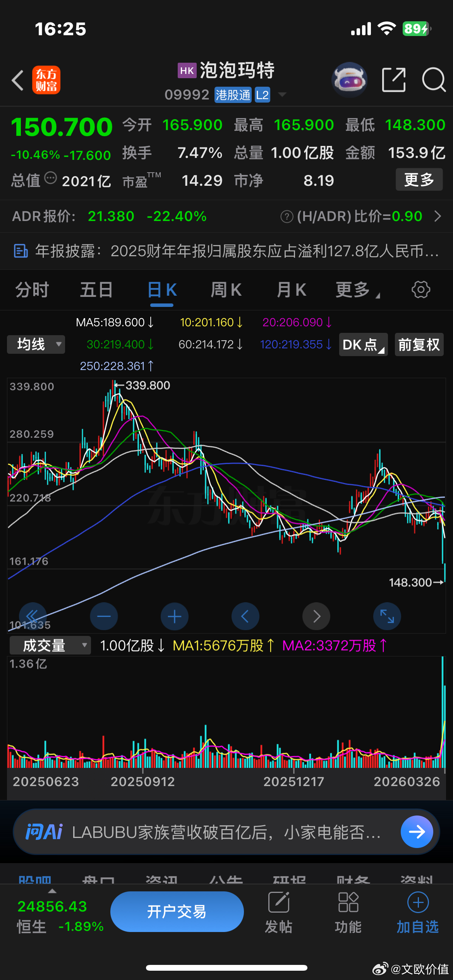Switch to 五日 chart tab
Screen dimensions: 453x980
96,290
